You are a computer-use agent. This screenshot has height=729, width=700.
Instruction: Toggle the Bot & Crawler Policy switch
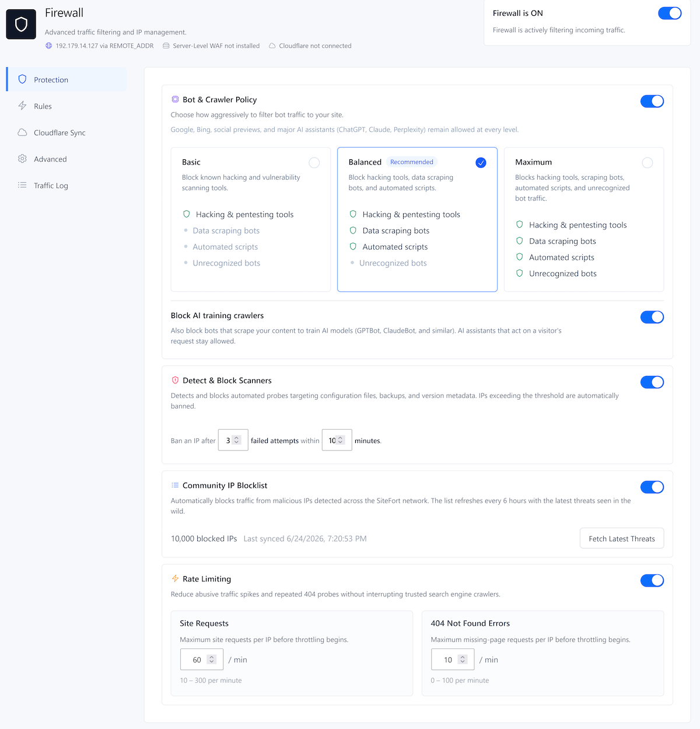coord(652,101)
